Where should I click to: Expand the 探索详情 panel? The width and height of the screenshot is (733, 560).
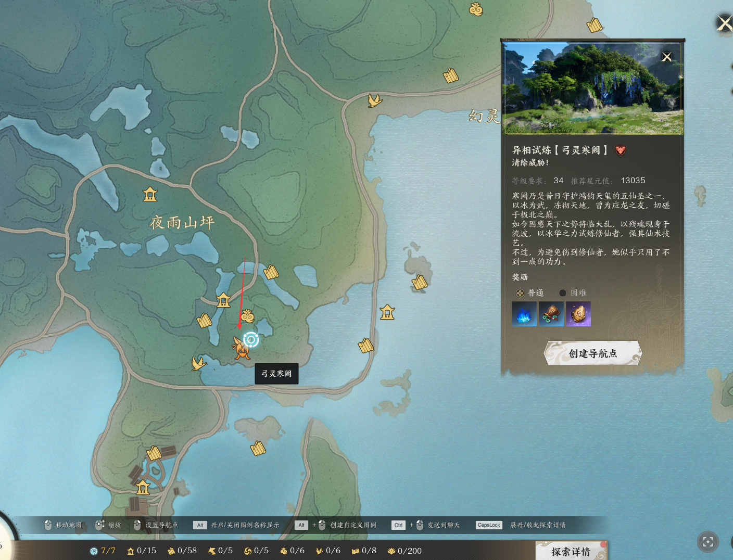point(571,551)
